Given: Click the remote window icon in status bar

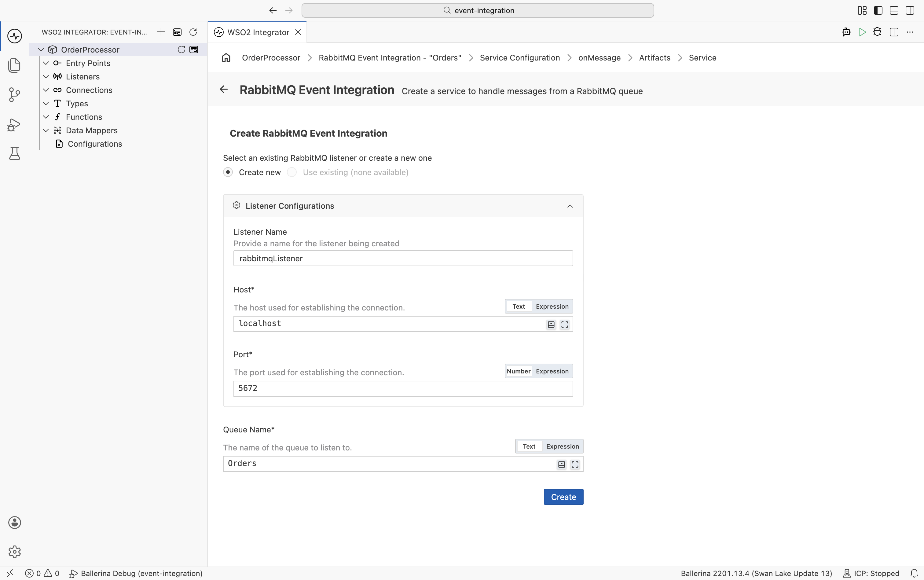Looking at the screenshot, I should coord(10,574).
